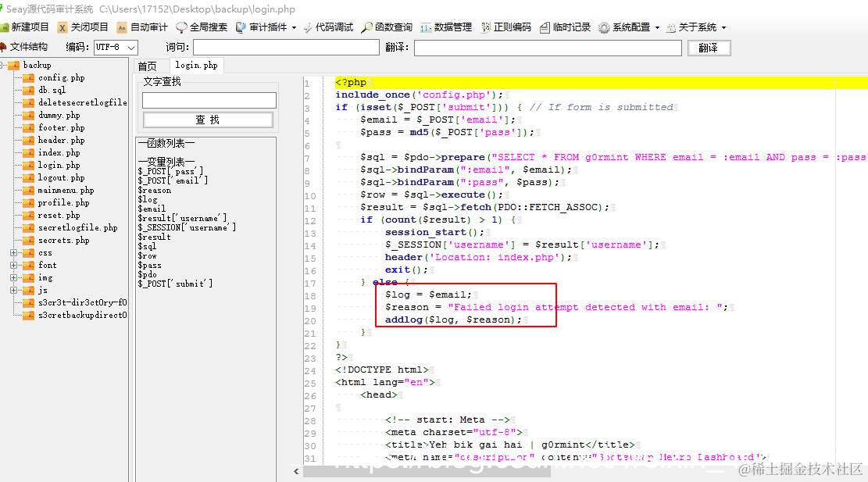Select $result['username'] in variable list
The image size is (868, 482).
(x=182, y=218)
